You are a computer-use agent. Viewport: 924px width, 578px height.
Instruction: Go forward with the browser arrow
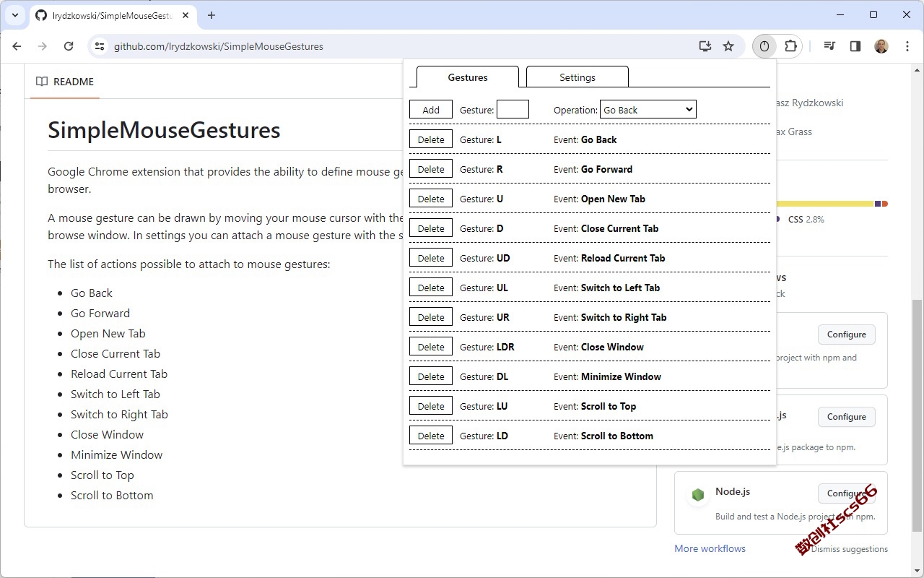(x=43, y=46)
